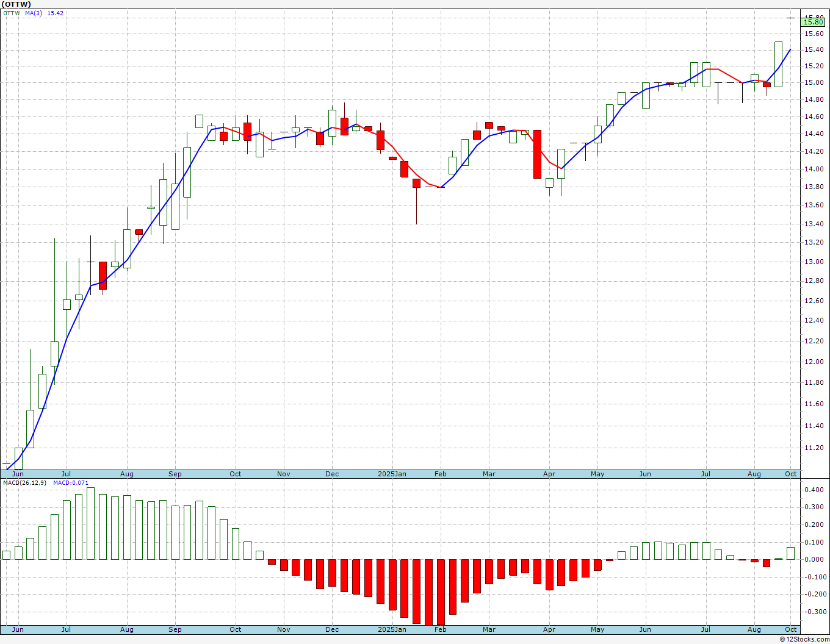Select the 12.00 price axis label
The image size is (830, 644).
click(814, 362)
